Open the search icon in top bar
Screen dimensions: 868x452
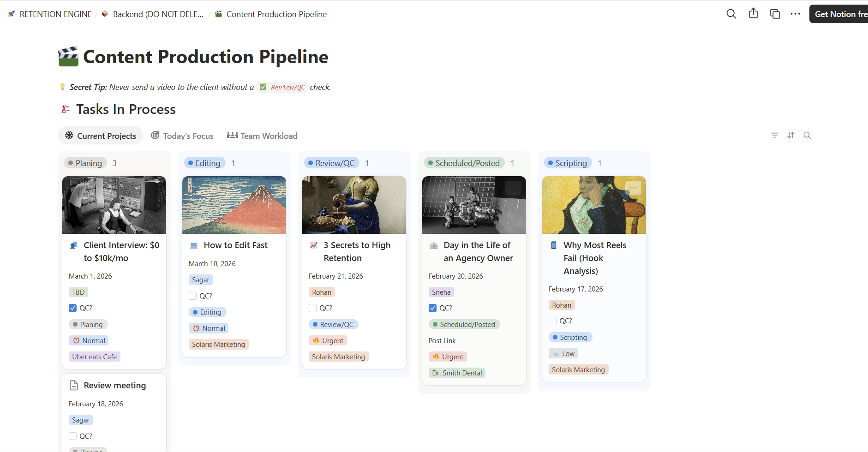click(731, 14)
